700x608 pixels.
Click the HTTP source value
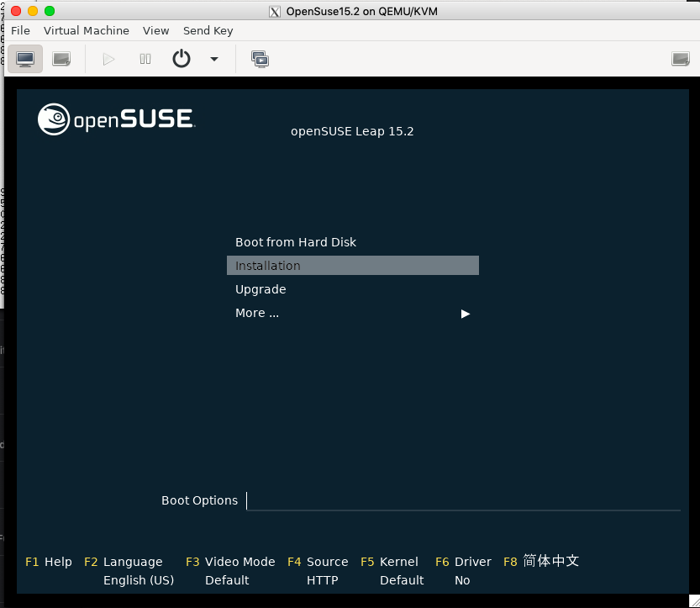[x=323, y=580]
